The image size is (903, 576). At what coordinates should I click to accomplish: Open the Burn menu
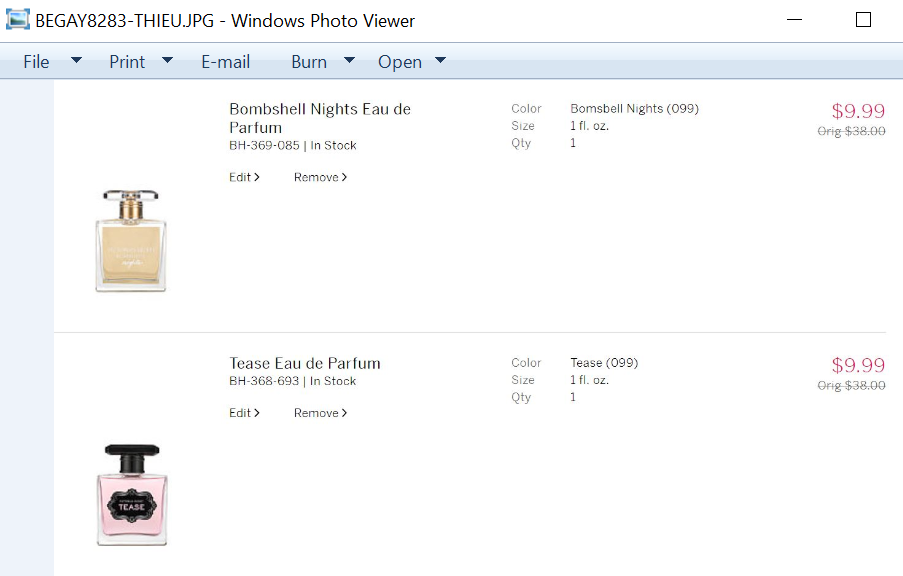[x=309, y=62]
